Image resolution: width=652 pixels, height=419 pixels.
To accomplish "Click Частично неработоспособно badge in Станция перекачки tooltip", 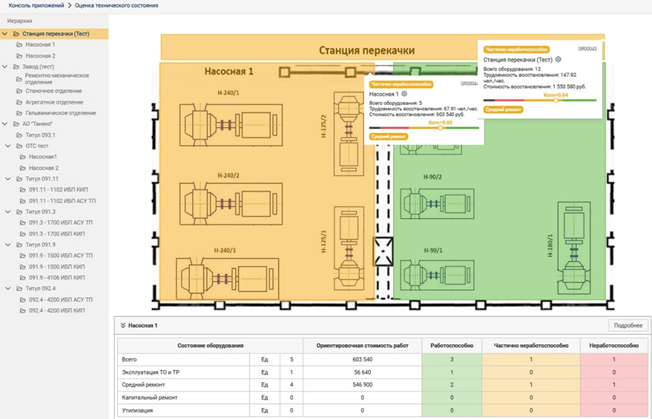I will pyautogui.click(x=516, y=49).
